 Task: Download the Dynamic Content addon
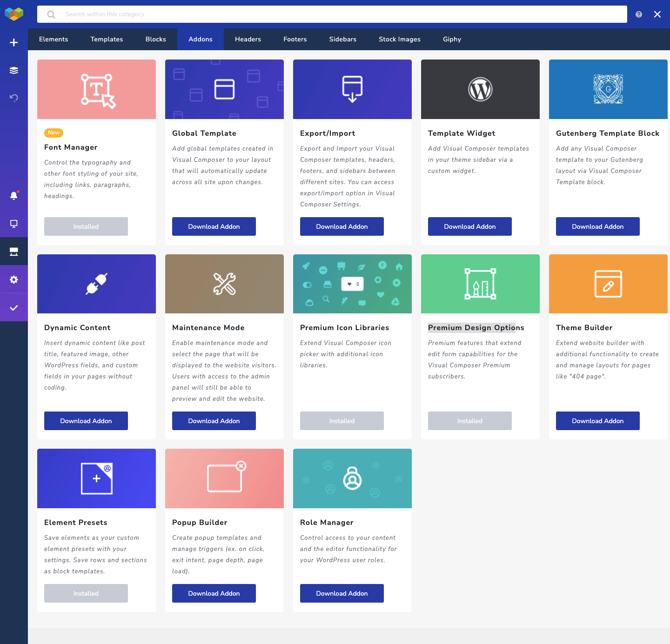tap(86, 421)
